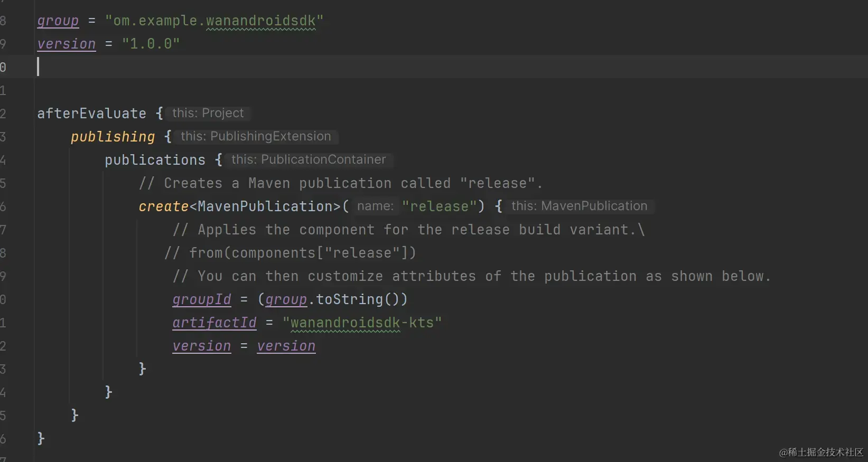Click the publications keyword

point(155,160)
